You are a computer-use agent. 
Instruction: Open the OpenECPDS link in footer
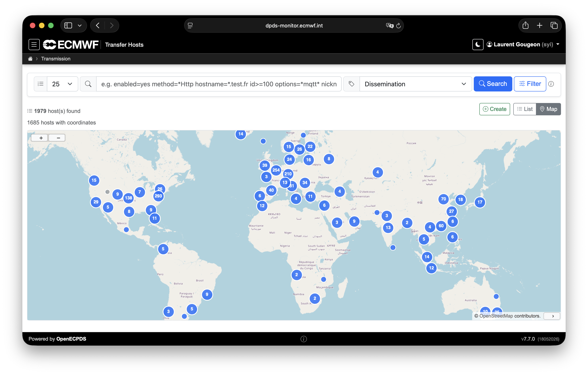71,339
